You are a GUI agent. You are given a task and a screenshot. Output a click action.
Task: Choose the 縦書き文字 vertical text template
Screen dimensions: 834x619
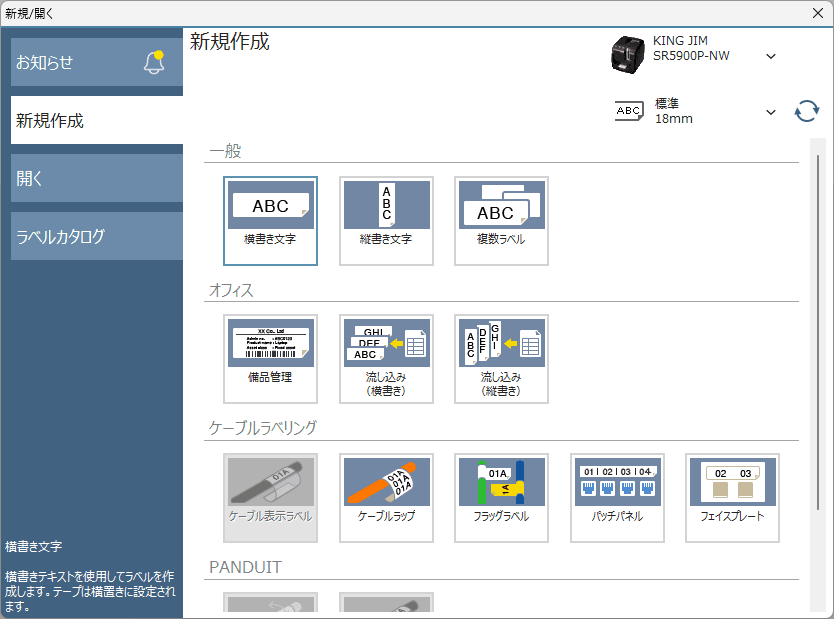[386, 221]
